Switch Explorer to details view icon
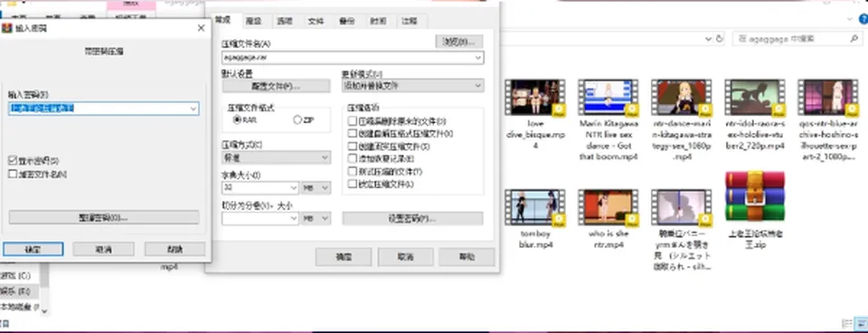868x333 pixels. pyautogui.click(x=847, y=324)
